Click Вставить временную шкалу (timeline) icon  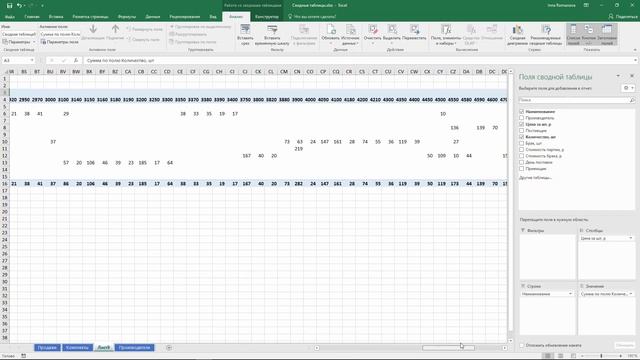point(272,30)
